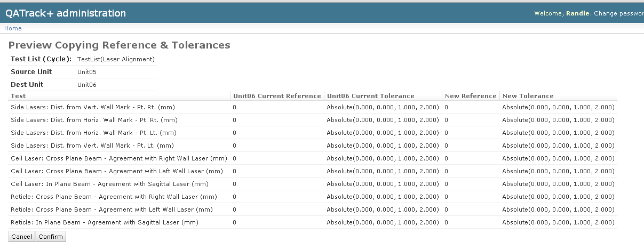Click Side Lasers Horiz. Wall Mark Pt. Lt. row

point(93,133)
